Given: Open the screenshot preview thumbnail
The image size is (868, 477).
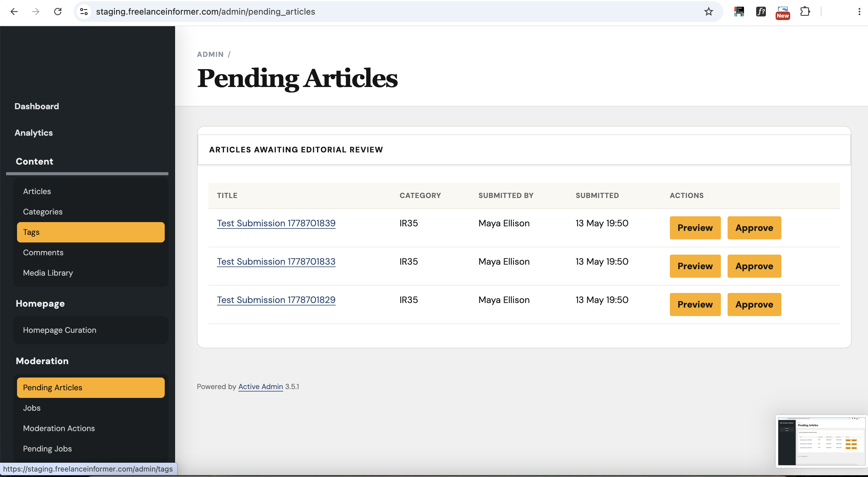Looking at the screenshot, I should coord(821,441).
